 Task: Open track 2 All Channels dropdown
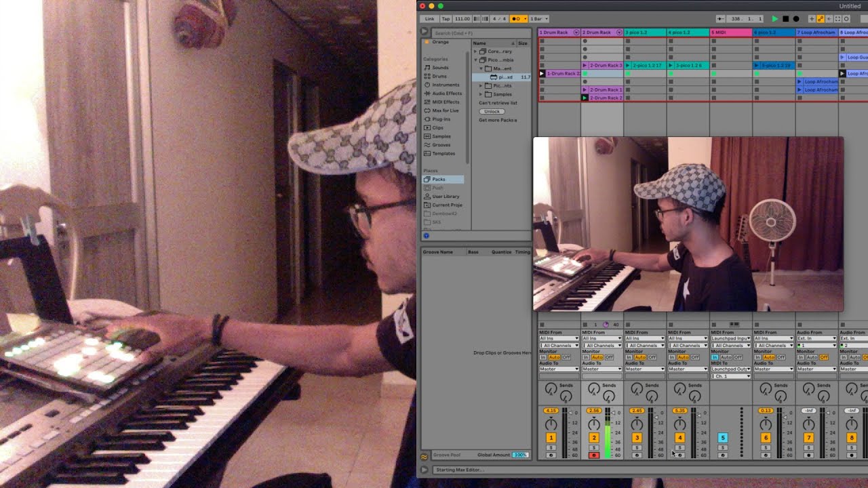coord(601,346)
